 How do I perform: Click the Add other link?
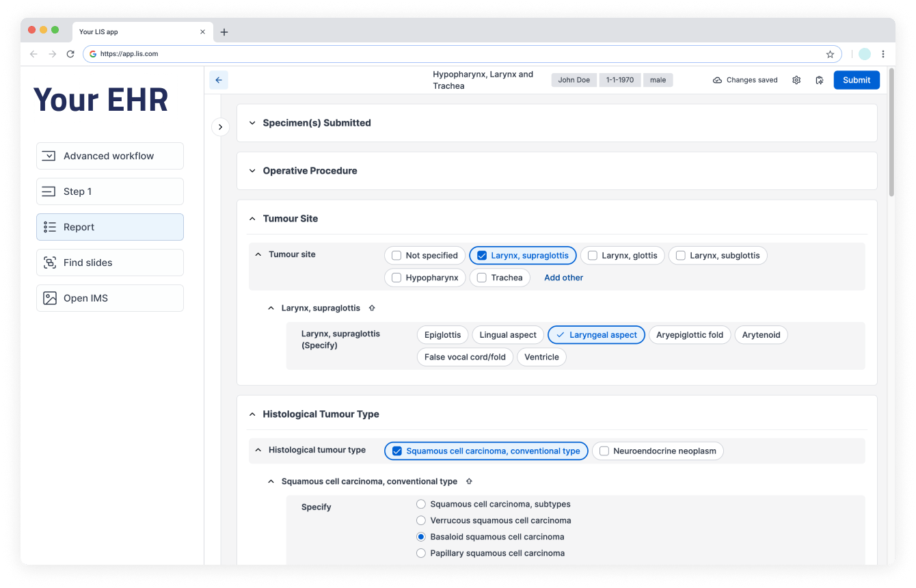tap(563, 278)
